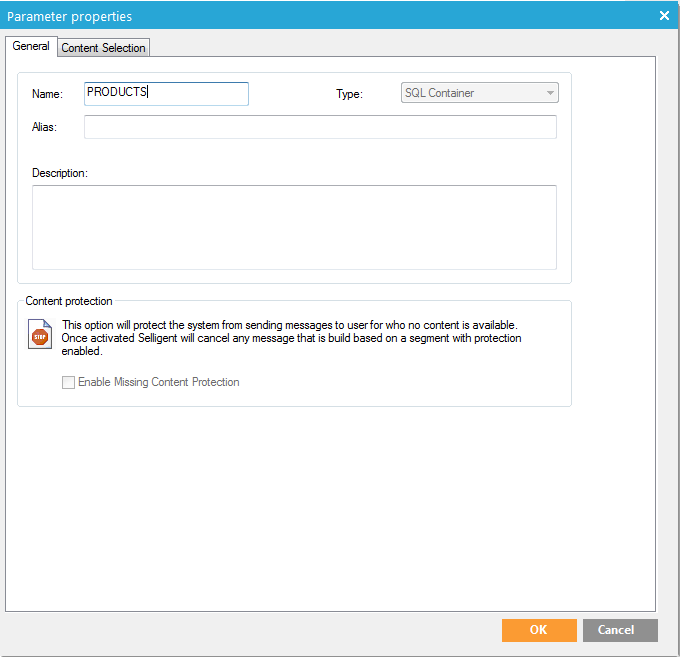Switch to the Content Selection tab
The image size is (680, 657).
[x=104, y=48]
